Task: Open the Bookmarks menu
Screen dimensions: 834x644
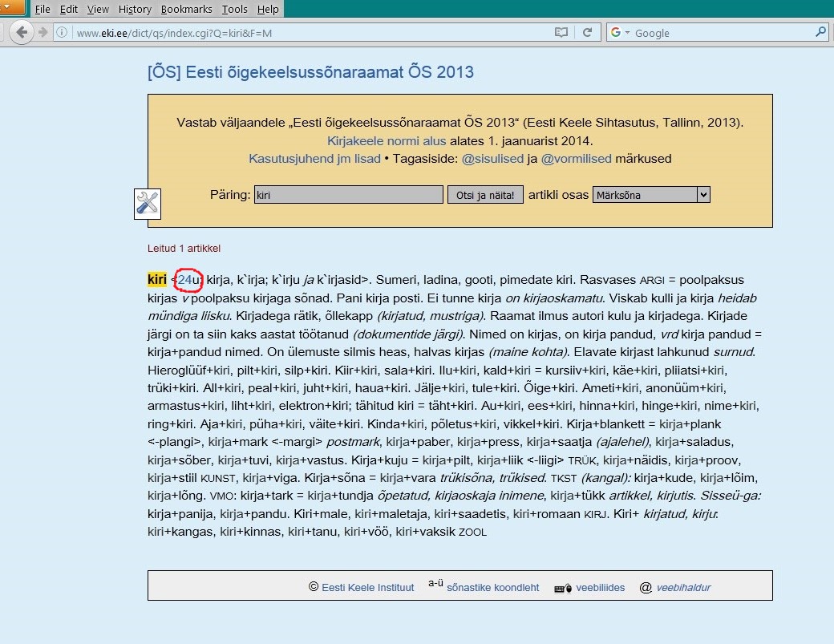Action: coord(186,9)
